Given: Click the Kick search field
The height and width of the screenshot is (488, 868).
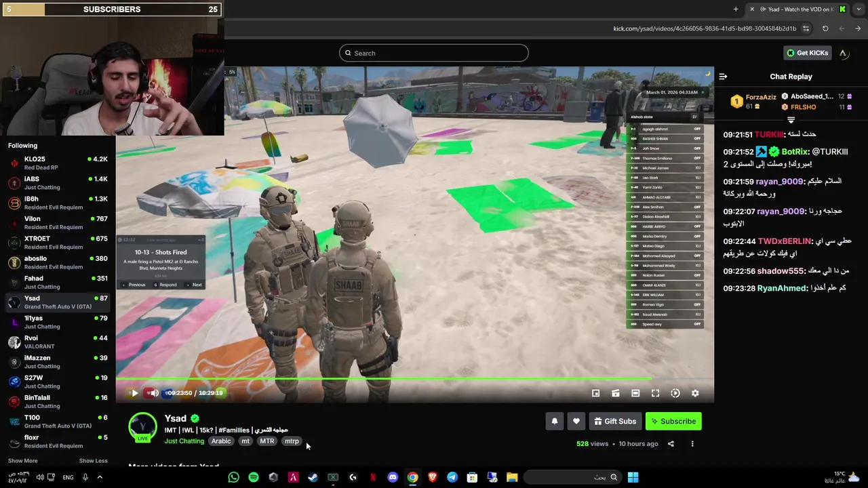Looking at the screenshot, I should point(434,53).
